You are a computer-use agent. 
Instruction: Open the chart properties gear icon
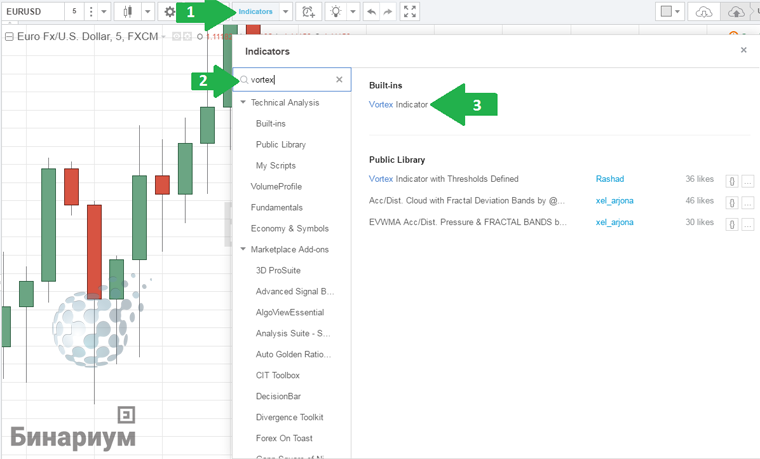click(x=169, y=12)
